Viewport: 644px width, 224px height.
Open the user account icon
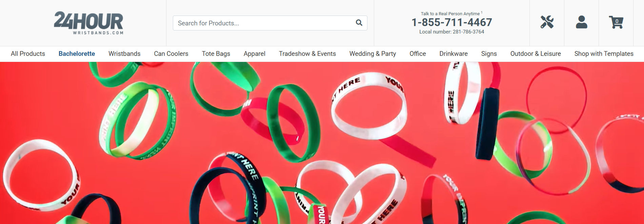pos(582,22)
